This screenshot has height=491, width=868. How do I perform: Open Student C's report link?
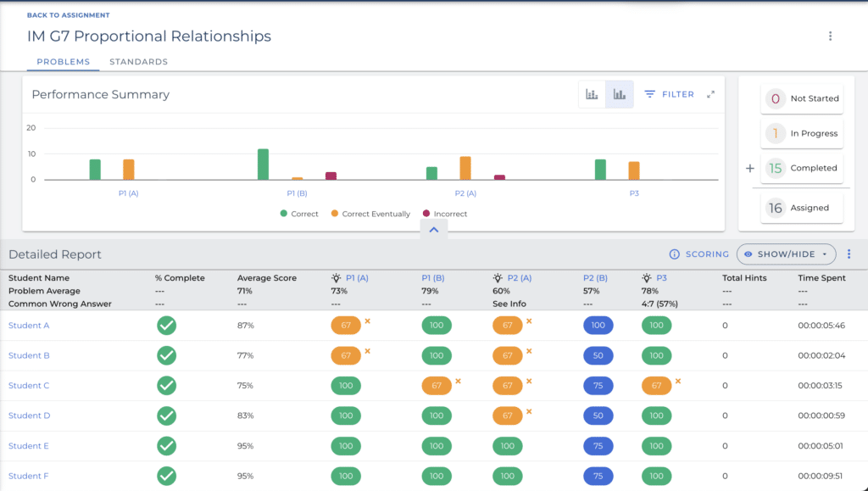[x=29, y=386]
